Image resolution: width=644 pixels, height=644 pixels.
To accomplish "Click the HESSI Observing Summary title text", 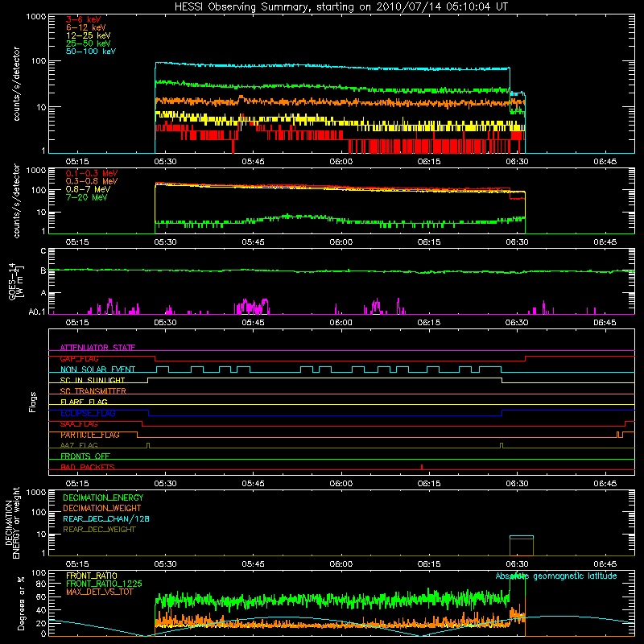I will [x=341, y=7].
